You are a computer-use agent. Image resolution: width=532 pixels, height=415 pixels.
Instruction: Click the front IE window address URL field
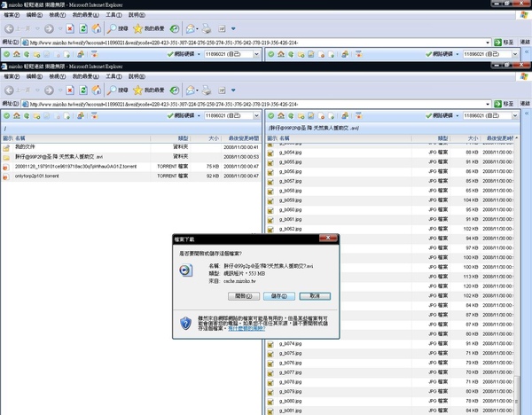coord(256,104)
